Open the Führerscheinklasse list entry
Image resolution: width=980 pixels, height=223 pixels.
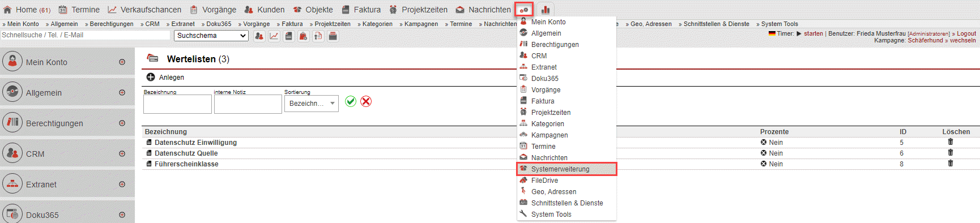186,164
